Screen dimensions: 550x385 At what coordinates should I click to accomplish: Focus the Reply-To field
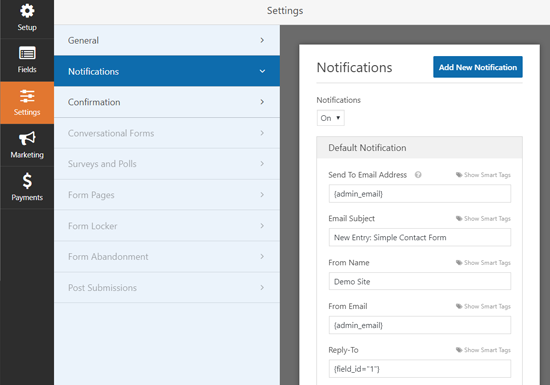tap(420, 369)
